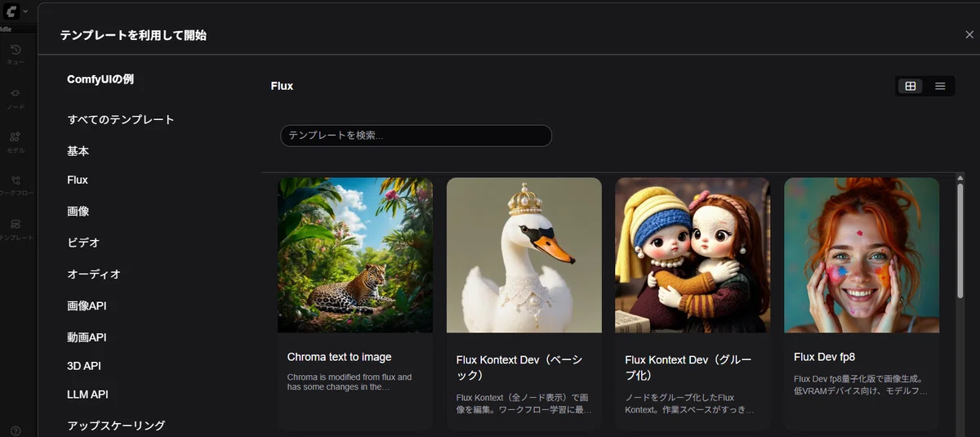Open the Chroma text to image template
980x437 pixels.
(355, 304)
